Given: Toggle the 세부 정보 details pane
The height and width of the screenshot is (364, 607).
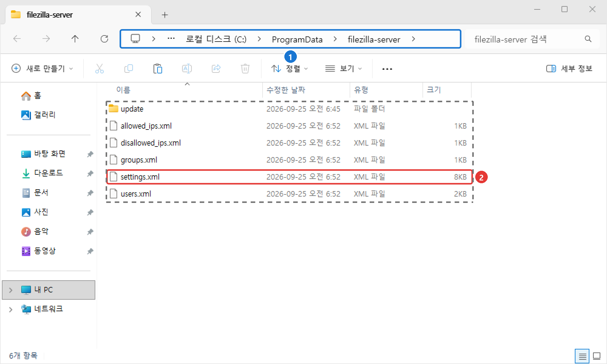Looking at the screenshot, I should (569, 69).
